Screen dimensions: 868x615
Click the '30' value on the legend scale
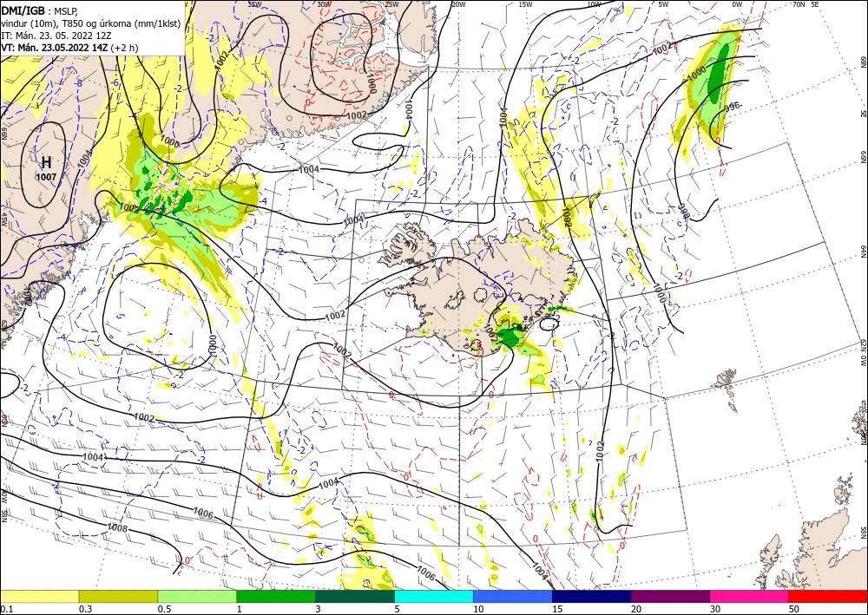(x=715, y=609)
